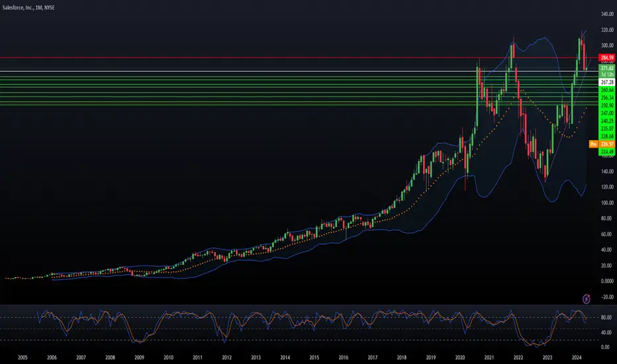Click the 2009 year label on time axis
The width and height of the screenshot is (617, 364).
[x=139, y=357]
